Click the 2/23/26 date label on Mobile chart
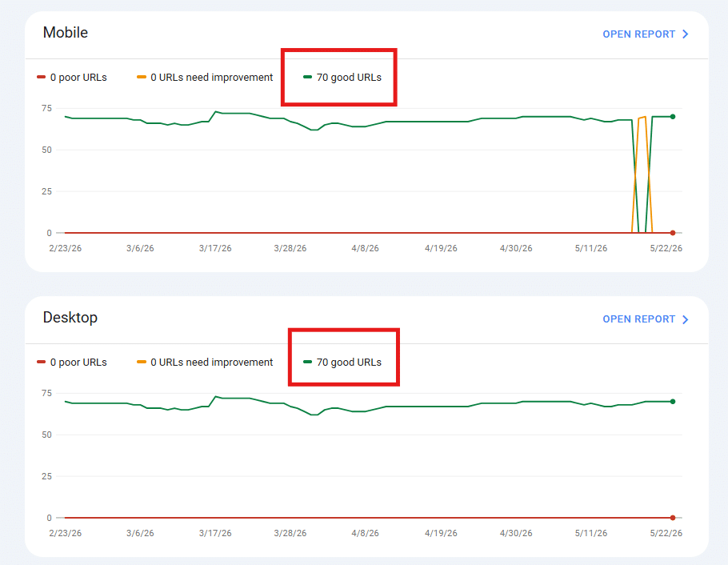The width and height of the screenshot is (728, 565). (x=66, y=248)
